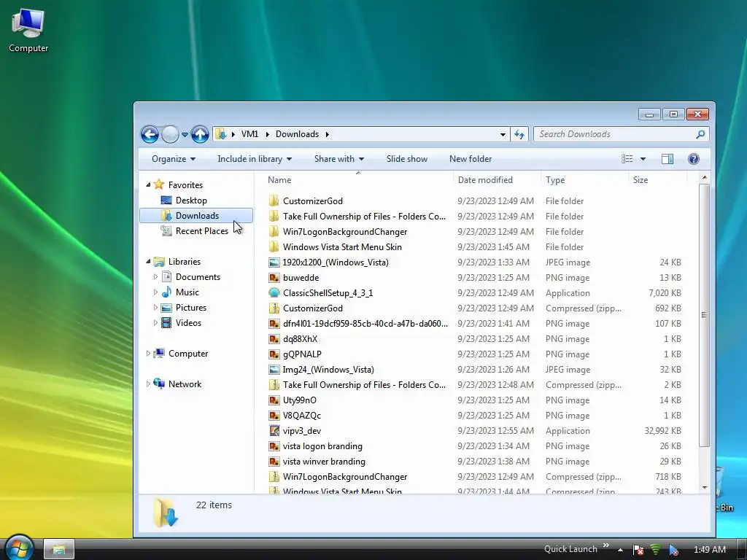Collapse the Favorites group
The image size is (747, 560).
point(148,184)
